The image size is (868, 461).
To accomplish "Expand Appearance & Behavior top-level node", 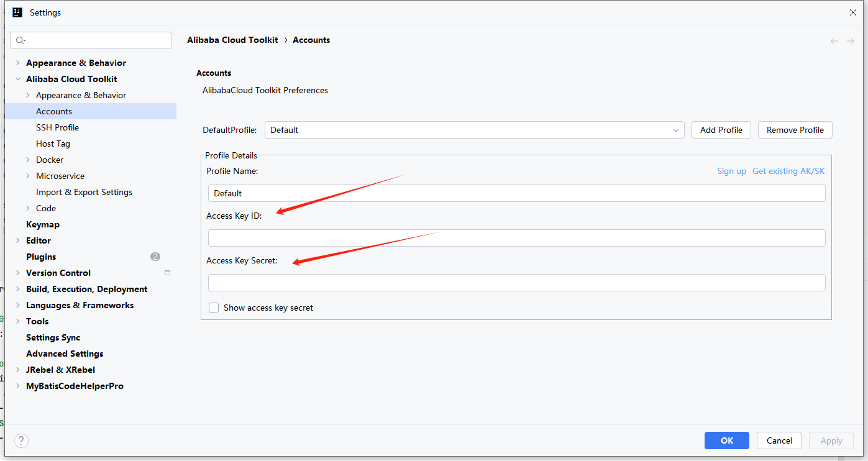I will pyautogui.click(x=17, y=63).
